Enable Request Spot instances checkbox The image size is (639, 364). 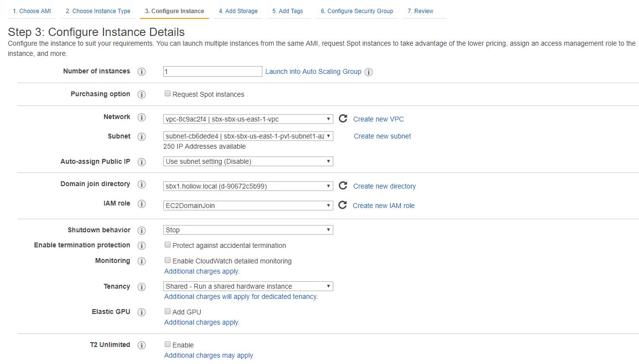168,94
